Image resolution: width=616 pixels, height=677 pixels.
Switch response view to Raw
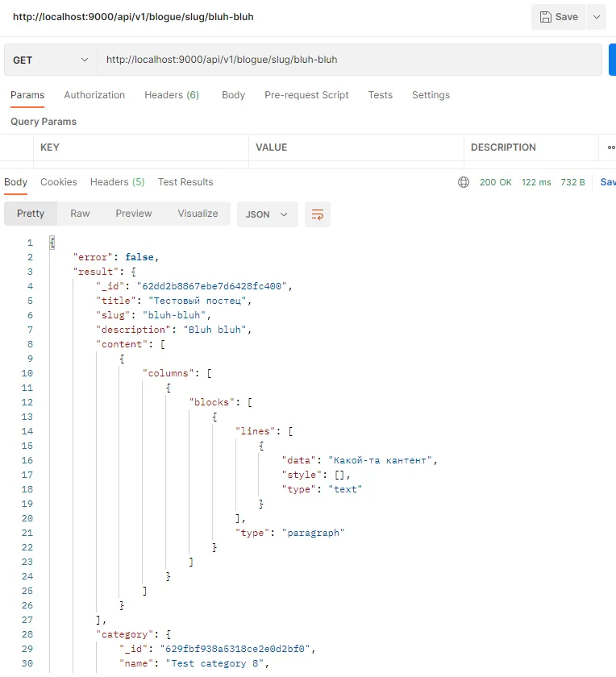tap(80, 214)
